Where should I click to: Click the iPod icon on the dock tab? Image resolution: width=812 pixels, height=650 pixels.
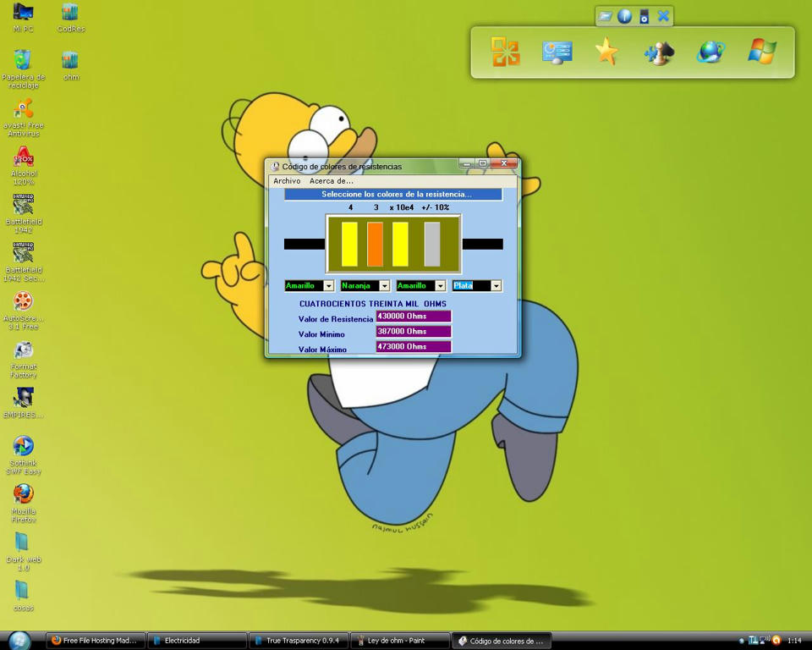pos(645,17)
